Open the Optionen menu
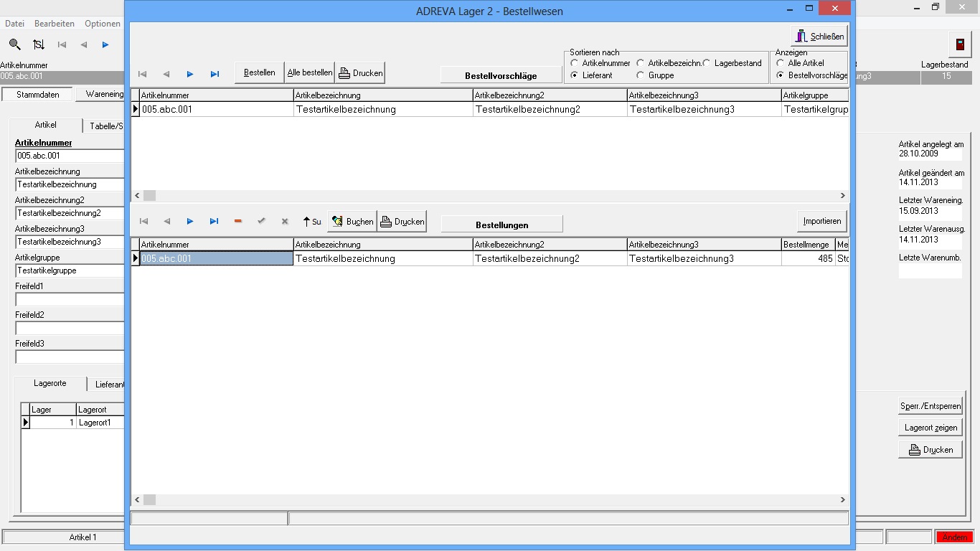The height and width of the screenshot is (551, 980). pyautogui.click(x=103, y=24)
